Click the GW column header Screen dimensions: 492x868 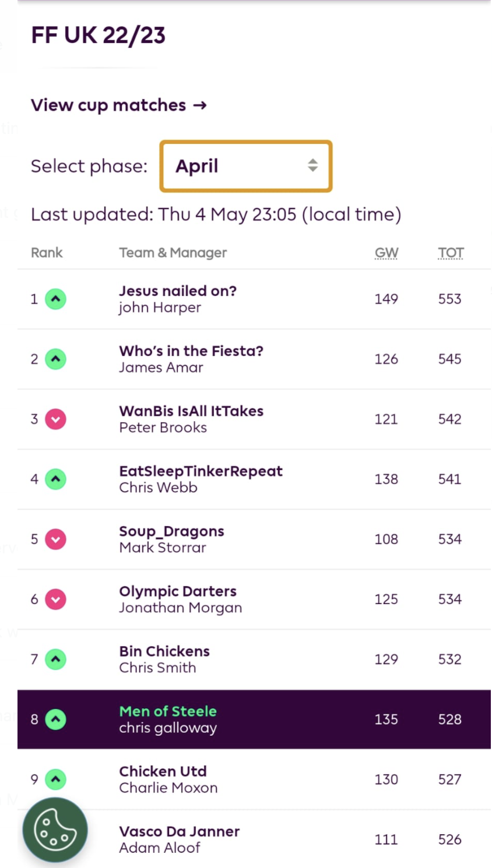click(386, 253)
